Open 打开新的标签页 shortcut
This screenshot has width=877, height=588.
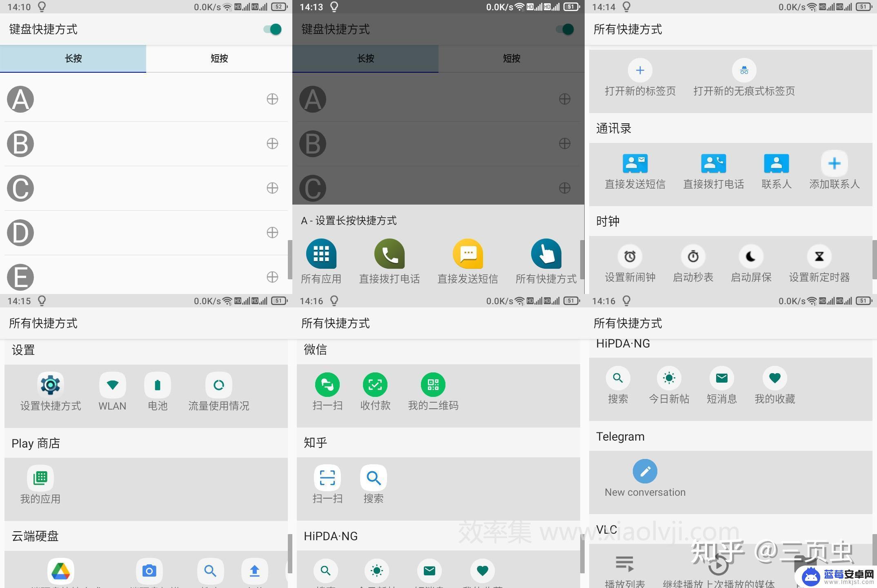pos(640,78)
